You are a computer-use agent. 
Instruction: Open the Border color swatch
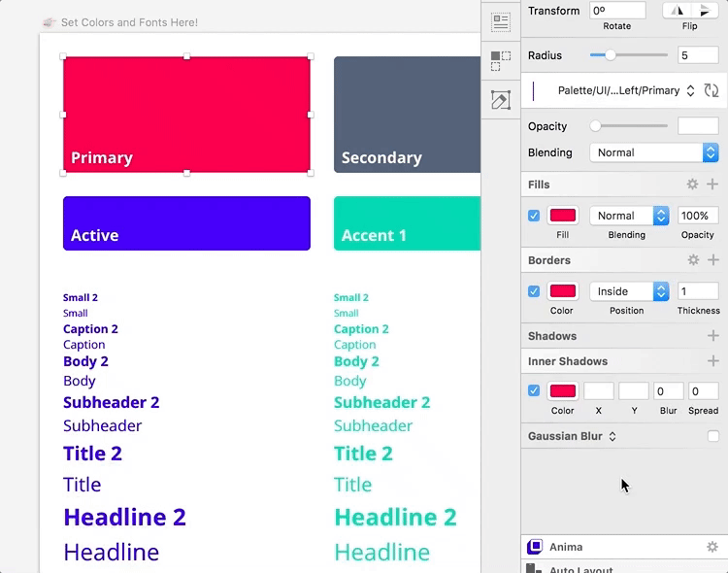(x=563, y=291)
